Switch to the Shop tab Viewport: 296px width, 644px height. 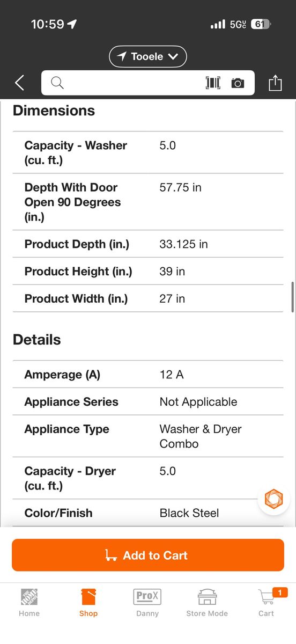[x=88, y=602]
